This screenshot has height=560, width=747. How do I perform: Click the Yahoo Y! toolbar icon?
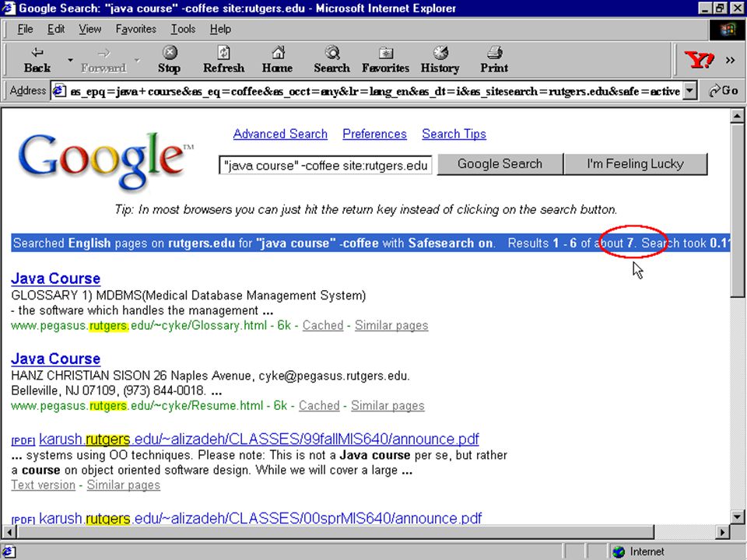pyautogui.click(x=699, y=60)
